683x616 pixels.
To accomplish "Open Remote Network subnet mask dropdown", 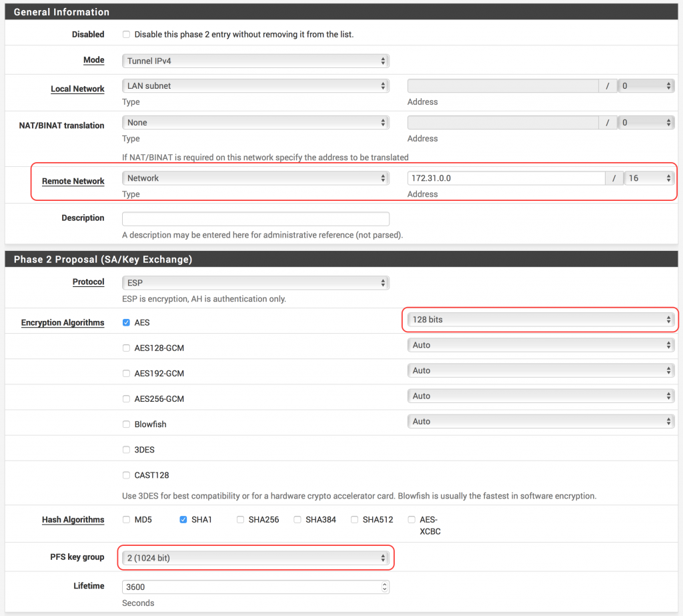I will pos(649,178).
